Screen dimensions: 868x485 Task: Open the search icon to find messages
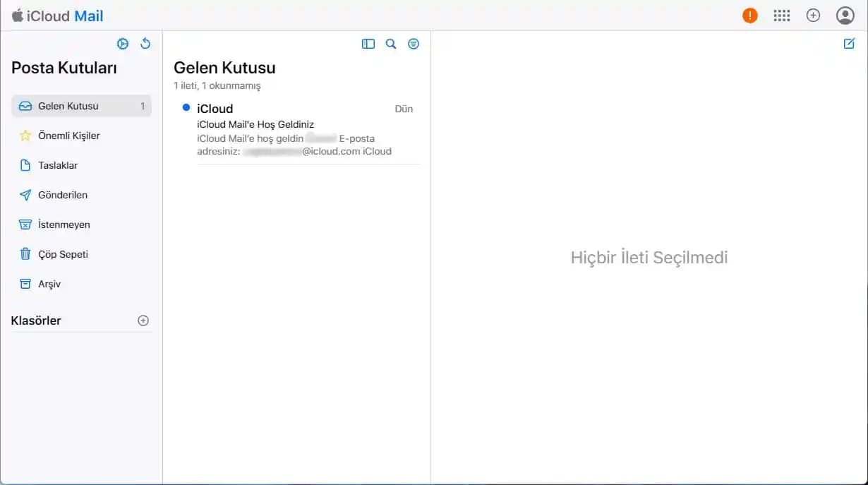(x=391, y=43)
